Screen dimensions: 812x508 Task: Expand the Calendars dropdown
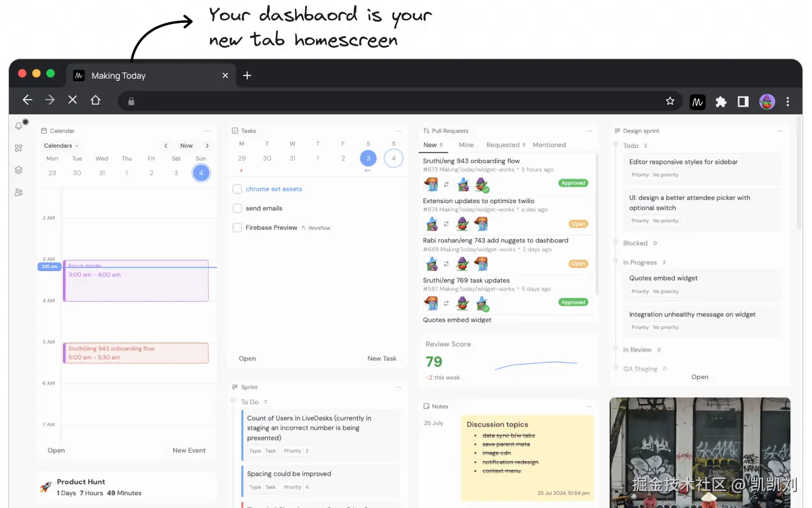coord(61,145)
